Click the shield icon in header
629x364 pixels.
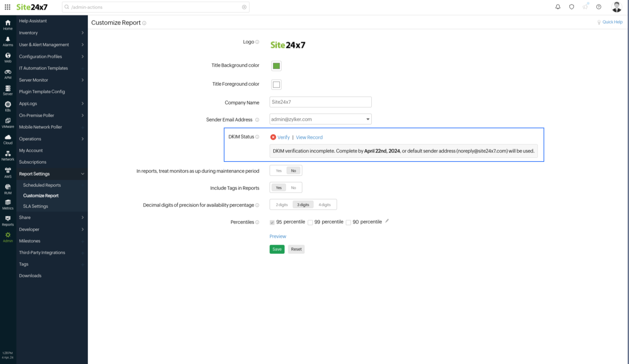click(x=571, y=7)
